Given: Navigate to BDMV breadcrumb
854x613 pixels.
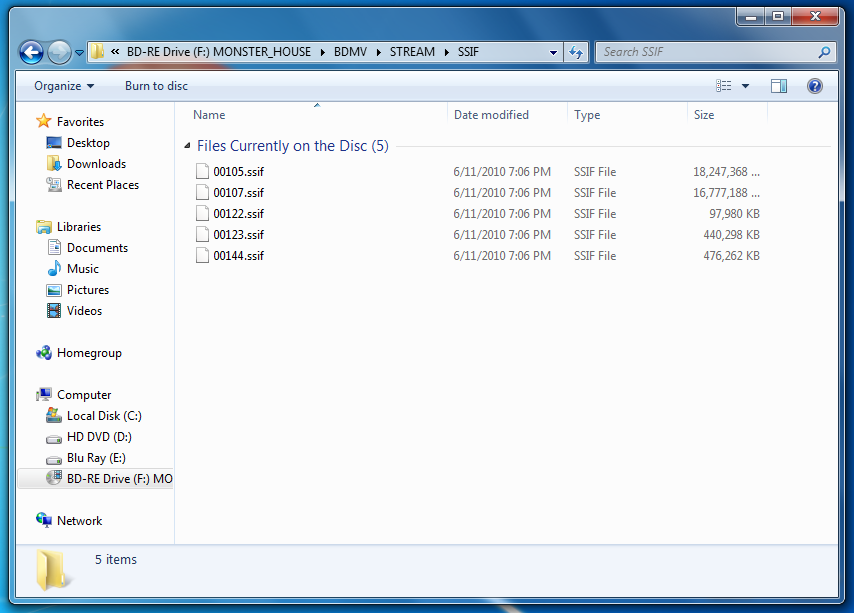Looking at the screenshot, I should [350, 52].
